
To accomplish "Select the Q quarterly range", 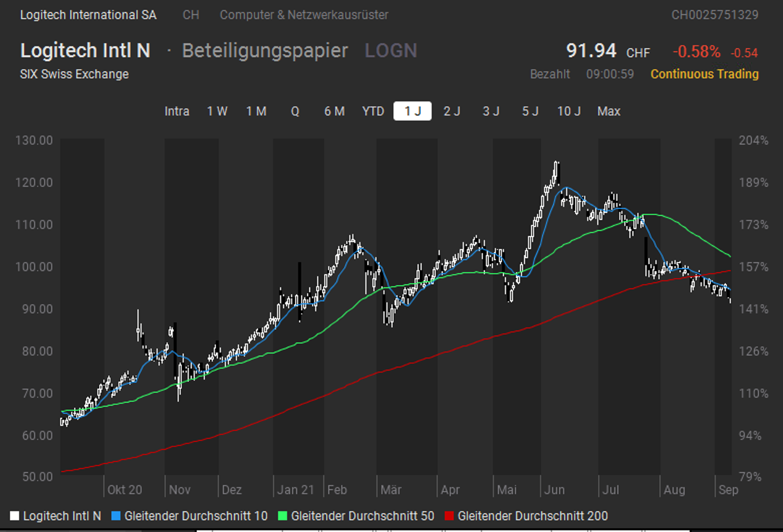I will [295, 111].
